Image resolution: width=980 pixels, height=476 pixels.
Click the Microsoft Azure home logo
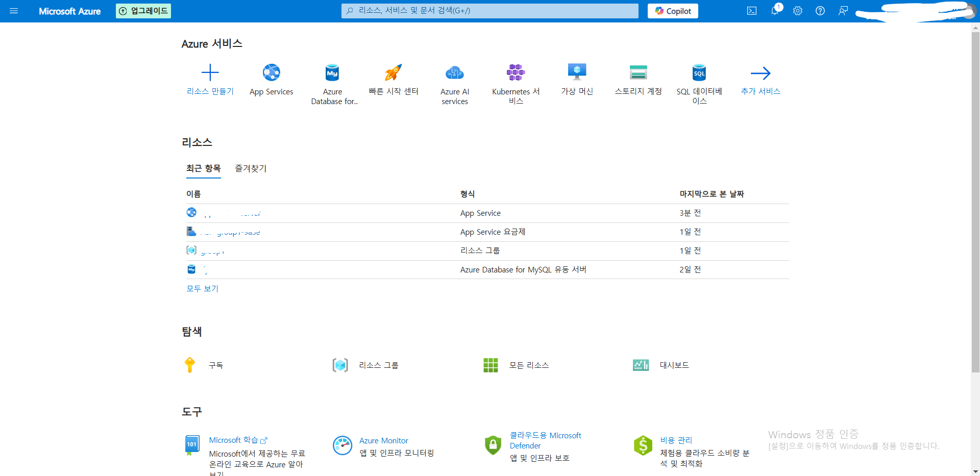click(69, 11)
